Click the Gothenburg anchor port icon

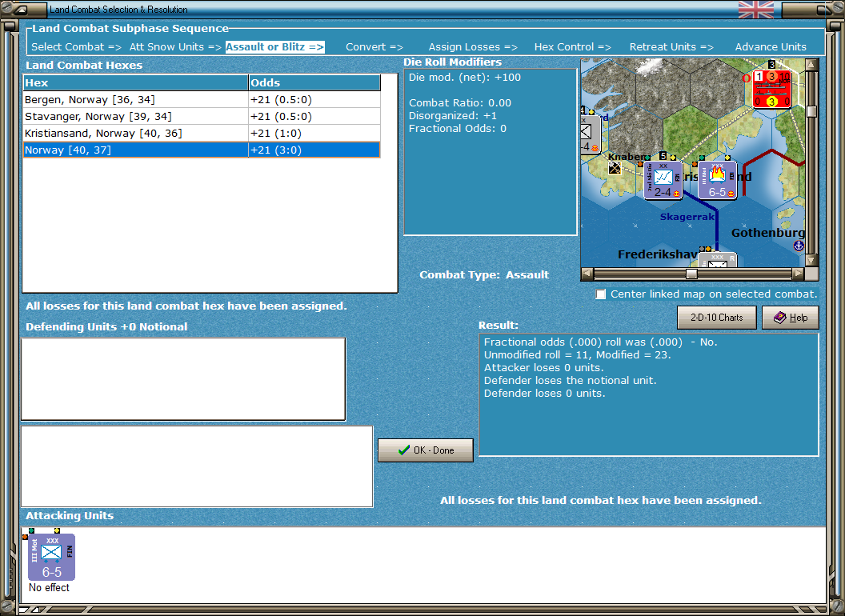click(799, 246)
